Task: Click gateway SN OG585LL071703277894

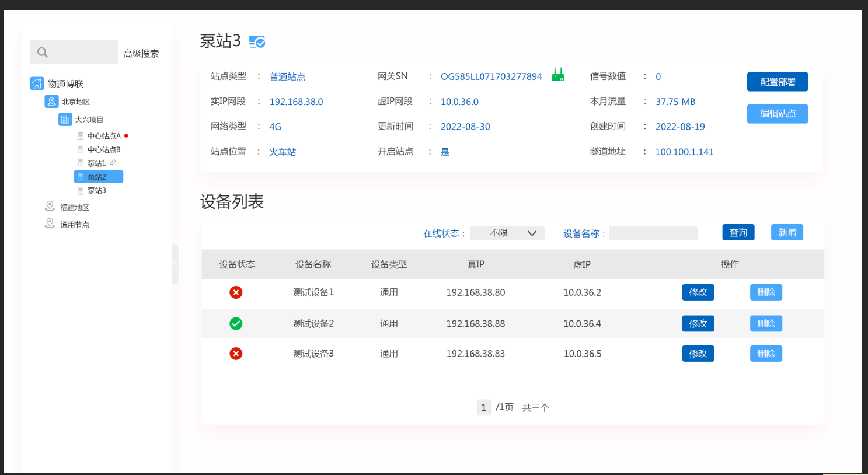Action: coord(491,76)
